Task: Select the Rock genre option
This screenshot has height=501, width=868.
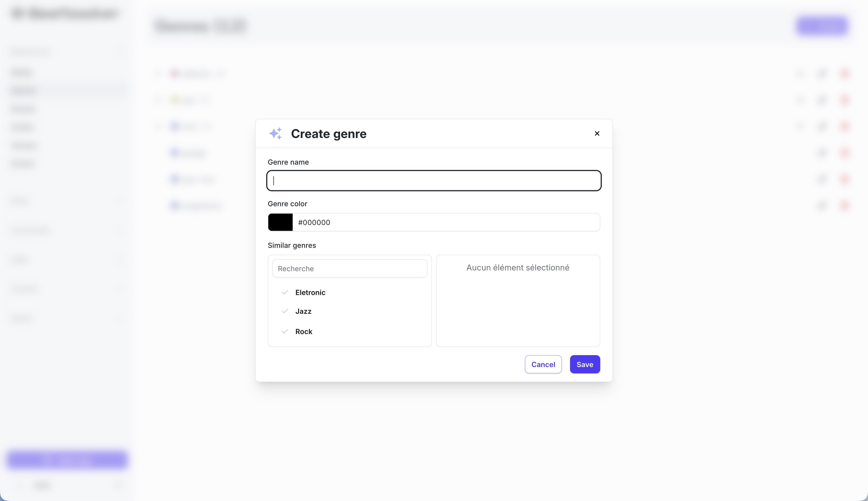Action: (304, 332)
